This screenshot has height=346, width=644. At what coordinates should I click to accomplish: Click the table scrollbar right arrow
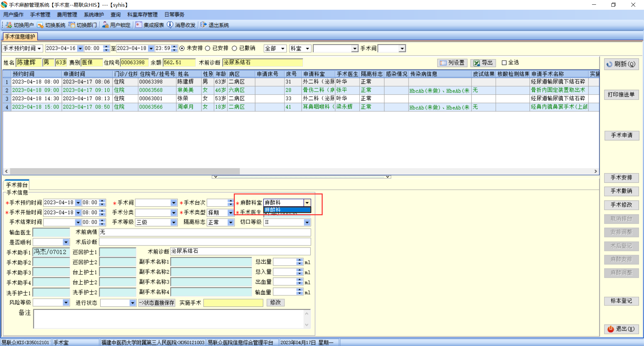596,171
